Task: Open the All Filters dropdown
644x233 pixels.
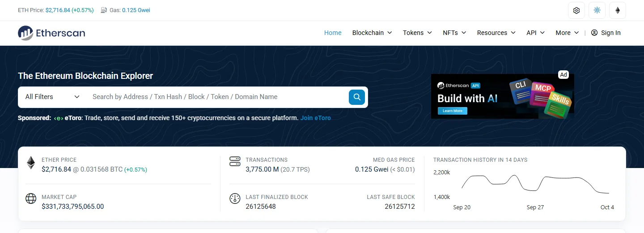Action: pyautogui.click(x=52, y=97)
